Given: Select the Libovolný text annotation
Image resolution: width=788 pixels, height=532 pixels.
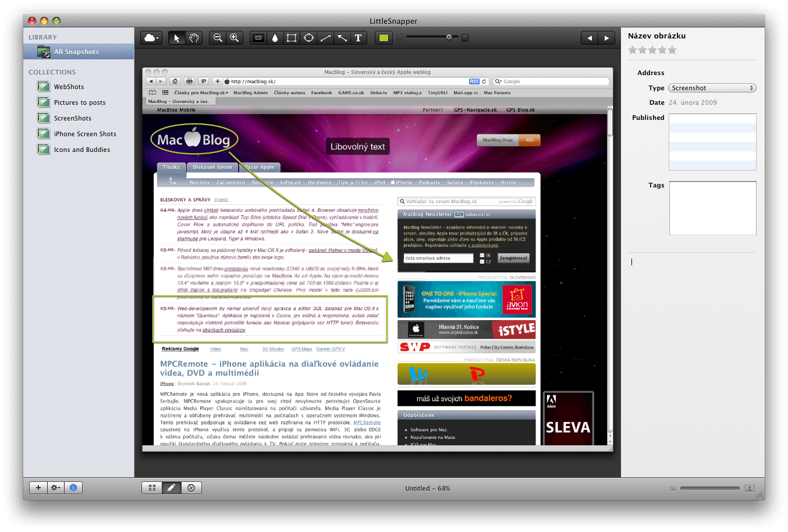Looking at the screenshot, I should [x=357, y=147].
